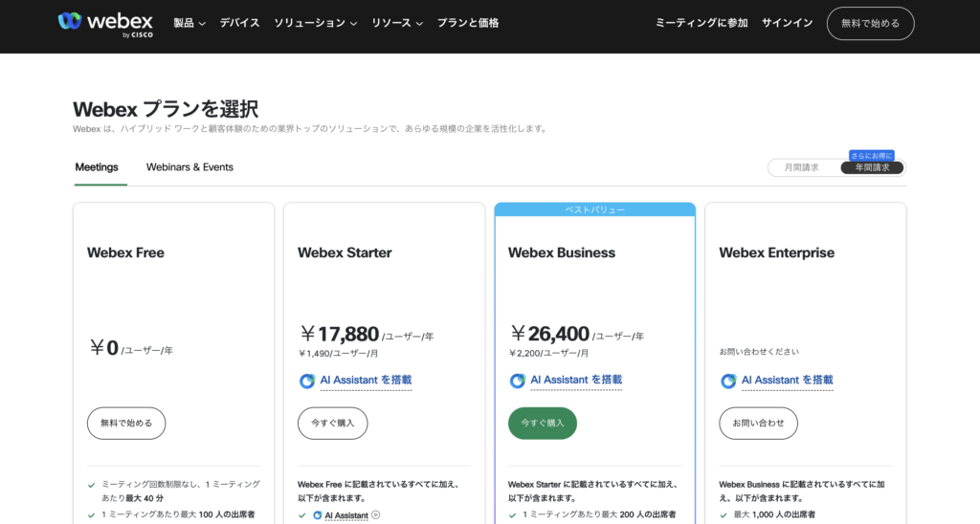Click 今すぐ購入 under Webex Starter
Viewport: 980px width, 524px height.
[x=332, y=424]
